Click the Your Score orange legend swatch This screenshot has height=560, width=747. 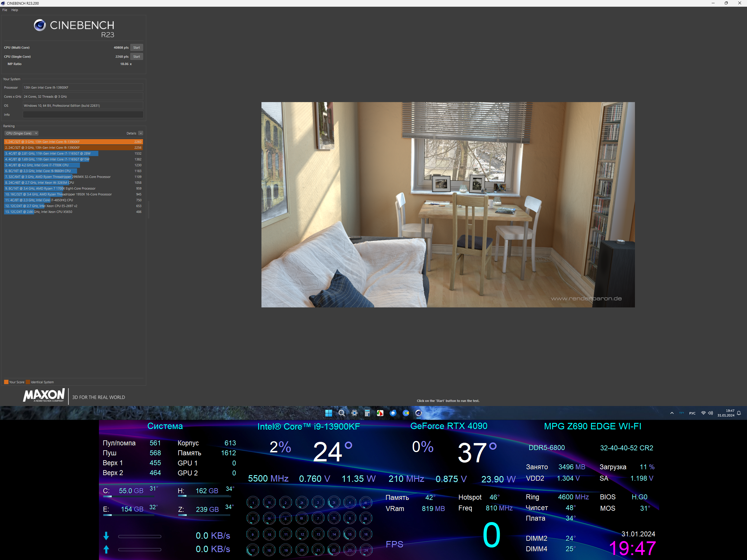[x=6, y=382]
